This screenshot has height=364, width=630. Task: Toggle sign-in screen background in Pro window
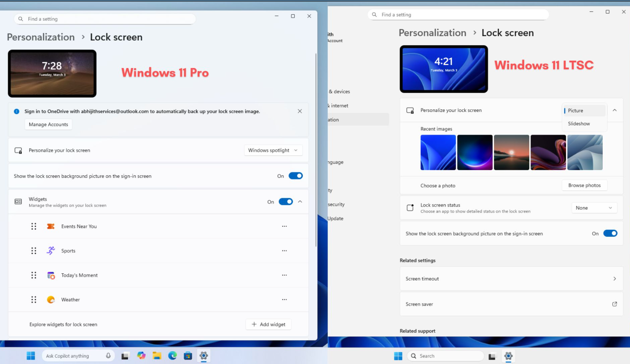(x=296, y=176)
